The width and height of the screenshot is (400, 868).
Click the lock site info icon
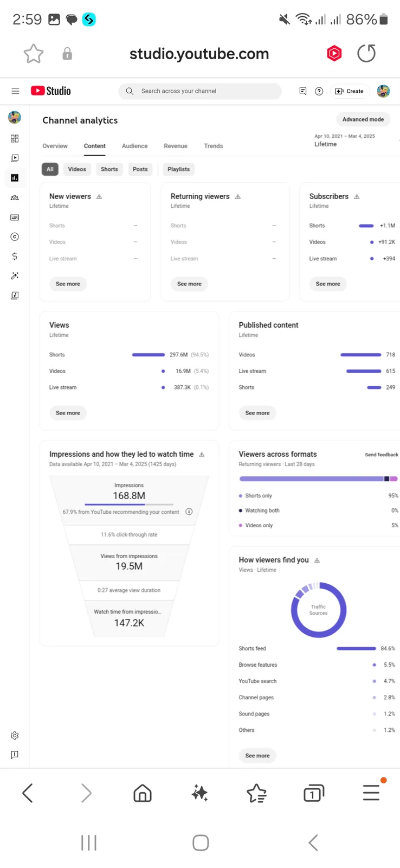(67, 54)
